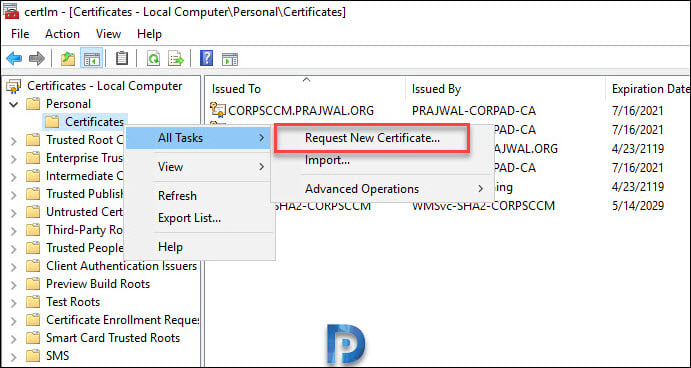Expand the Enterprise Trust node chevron

point(14,159)
